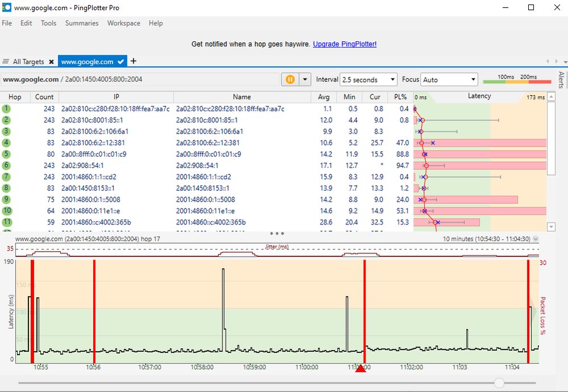
Task: Click the Avg column header
Action: [324, 97]
